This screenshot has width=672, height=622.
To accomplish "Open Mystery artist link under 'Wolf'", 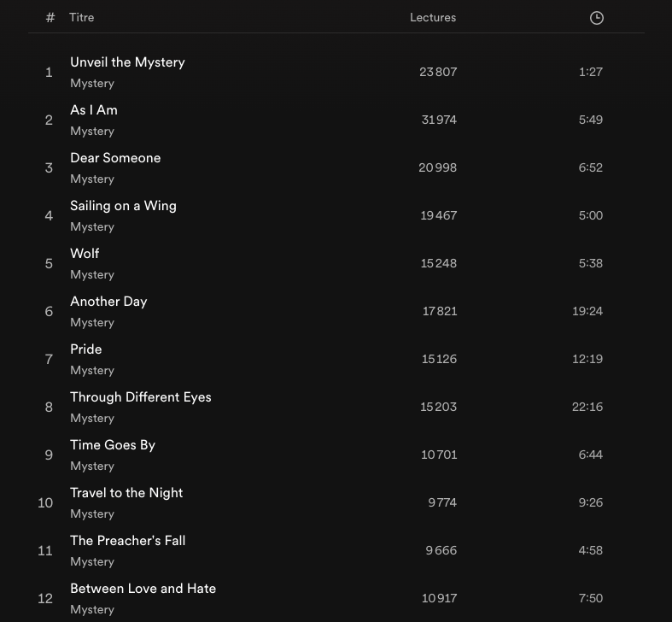I will tap(92, 275).
